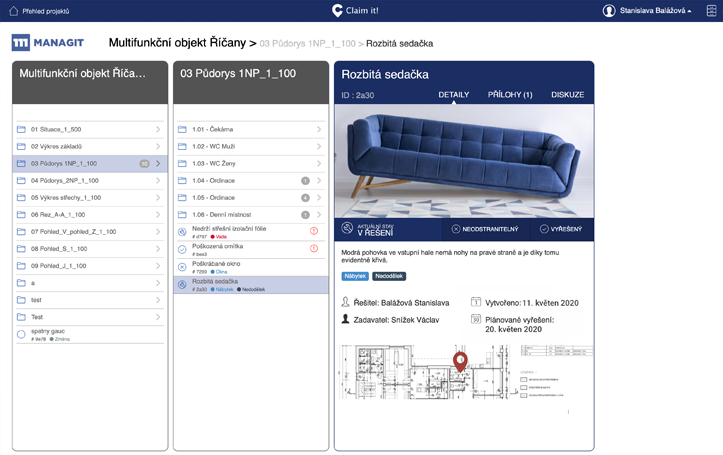Click the MANAGIT logo
This screenshot has width=723, height=455.
[x=48, y=43]
